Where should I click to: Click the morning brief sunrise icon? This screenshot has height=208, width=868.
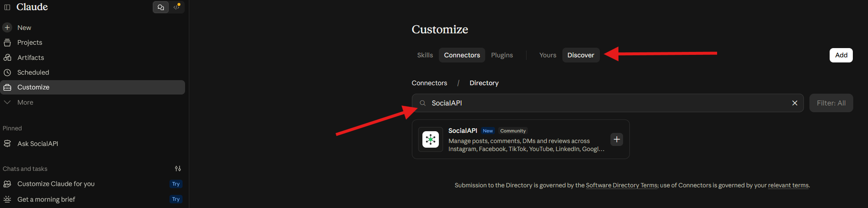point(7,199)
